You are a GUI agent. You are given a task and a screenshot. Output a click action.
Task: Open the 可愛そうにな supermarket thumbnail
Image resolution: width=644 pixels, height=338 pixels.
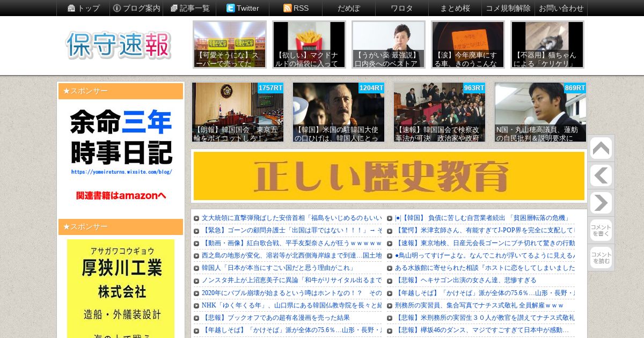pos(230,45)
